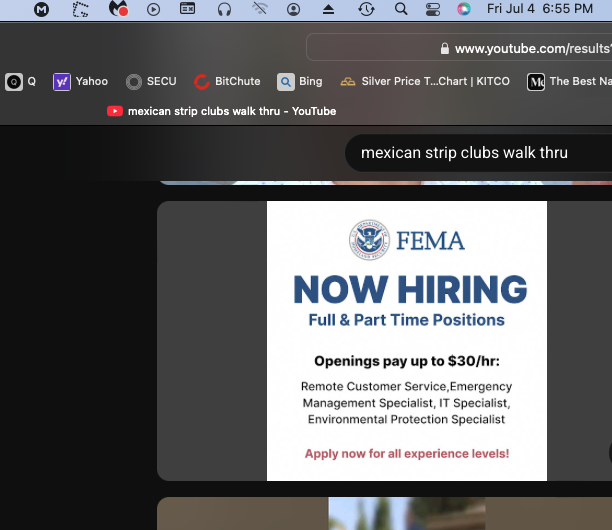Click the FEMA Now Hiring ad image
This screenshot has height=530, width=612.
407,341
